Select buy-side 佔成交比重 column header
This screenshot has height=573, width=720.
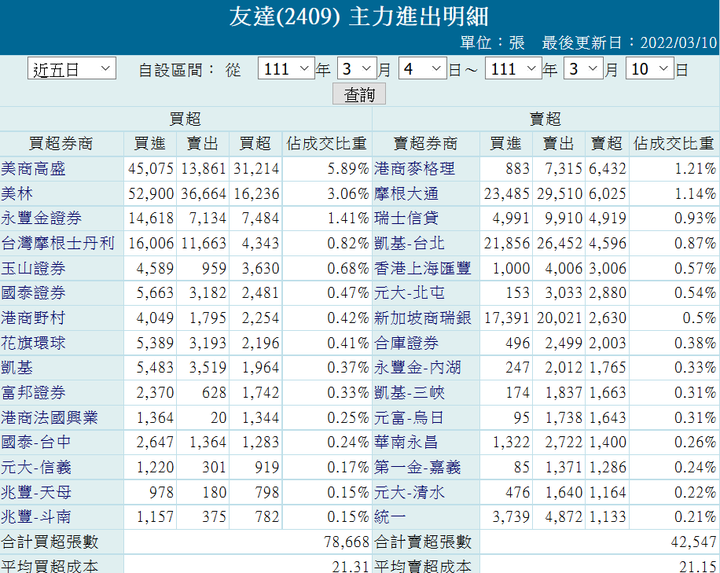326,144
